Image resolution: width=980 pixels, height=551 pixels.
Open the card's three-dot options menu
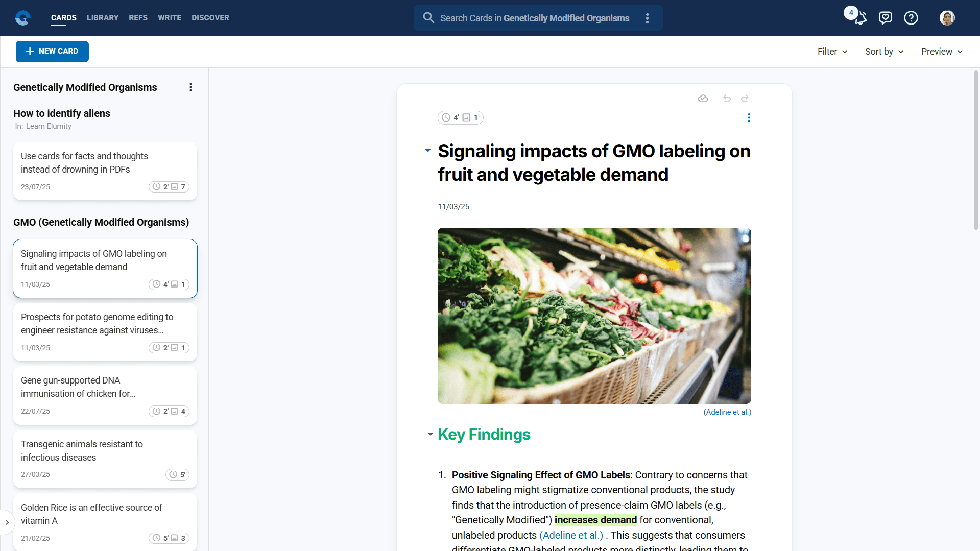click(749, 118)
